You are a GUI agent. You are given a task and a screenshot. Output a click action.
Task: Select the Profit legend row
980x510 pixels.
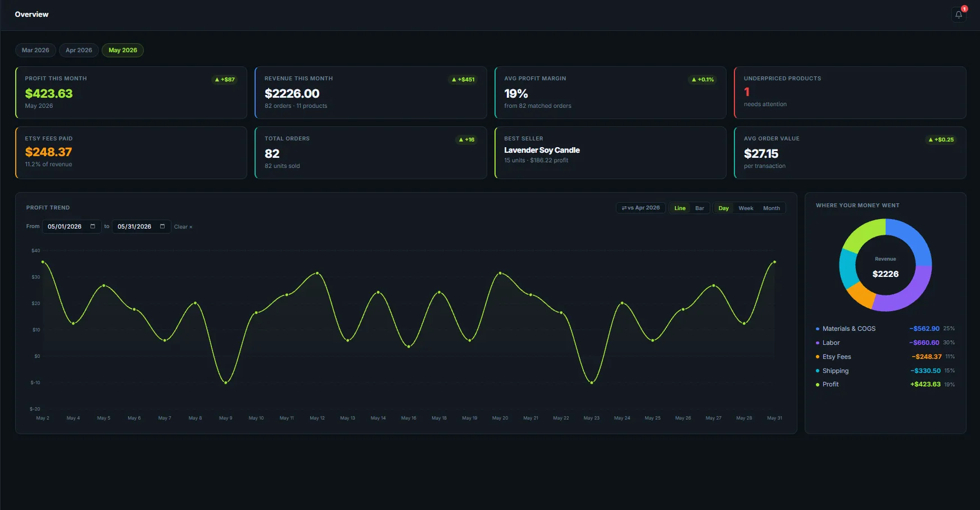885,385
